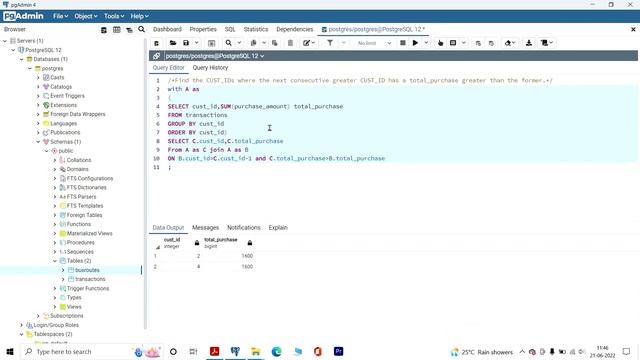Switch to the Dashboard tab
The width and height of the screenshot is (640, 360).
167,29
